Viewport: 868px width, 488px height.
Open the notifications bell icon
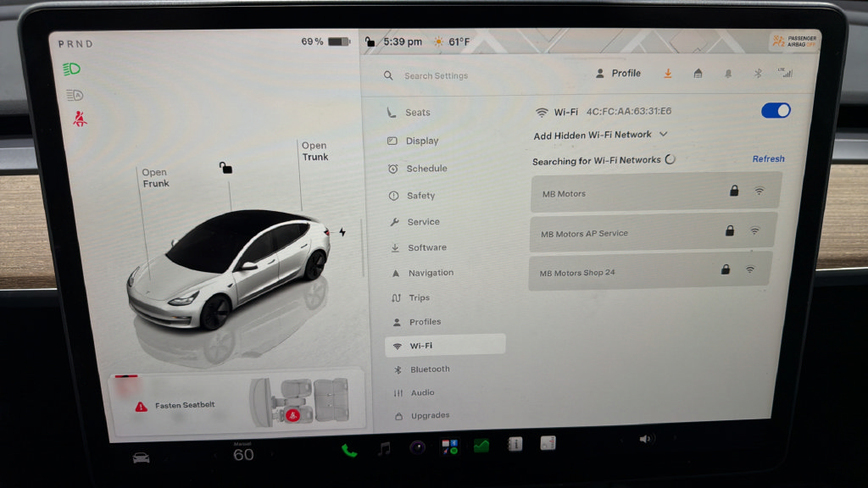pos(728,74)
